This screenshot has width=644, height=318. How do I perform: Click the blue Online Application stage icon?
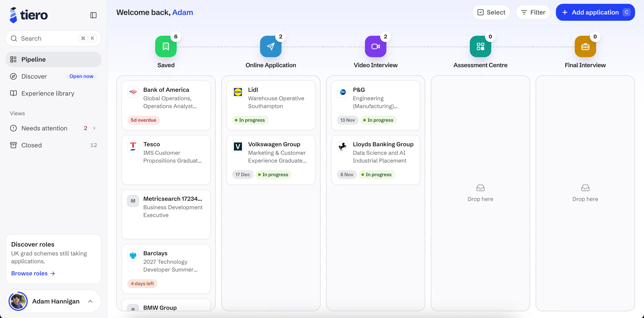coord(271,46)
